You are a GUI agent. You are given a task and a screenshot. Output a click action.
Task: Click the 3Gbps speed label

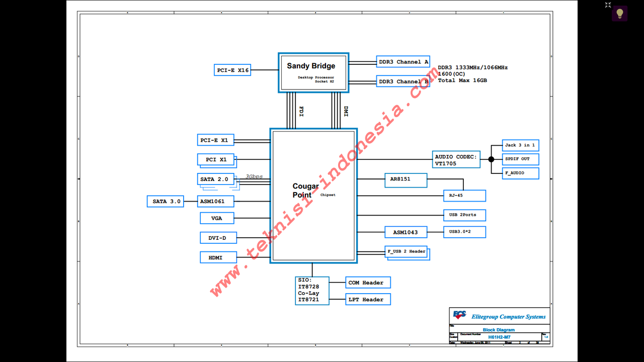click(x=254, y=176)
